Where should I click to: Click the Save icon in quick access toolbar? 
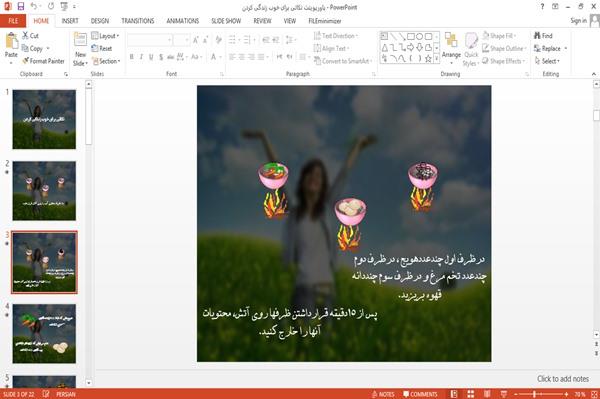(x=21, y=7)
